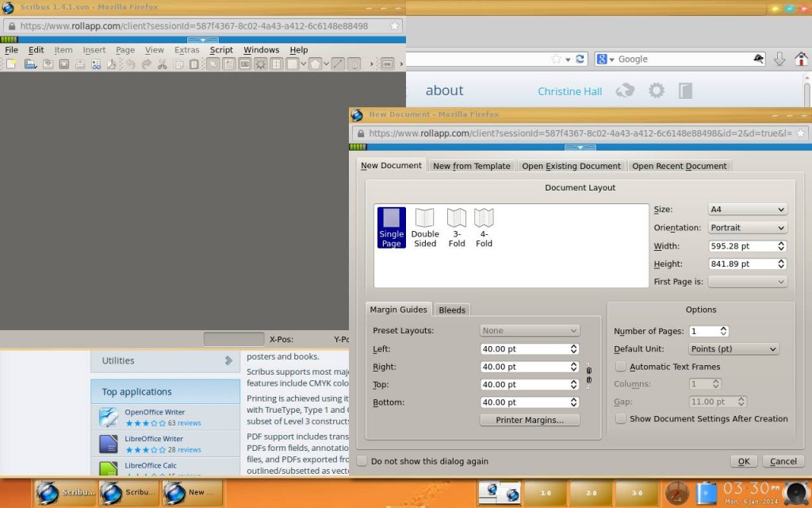This screenshot has height=508, width=812.
Task: Expand the shape tool dropdown arrow
Action: (304, 64)
